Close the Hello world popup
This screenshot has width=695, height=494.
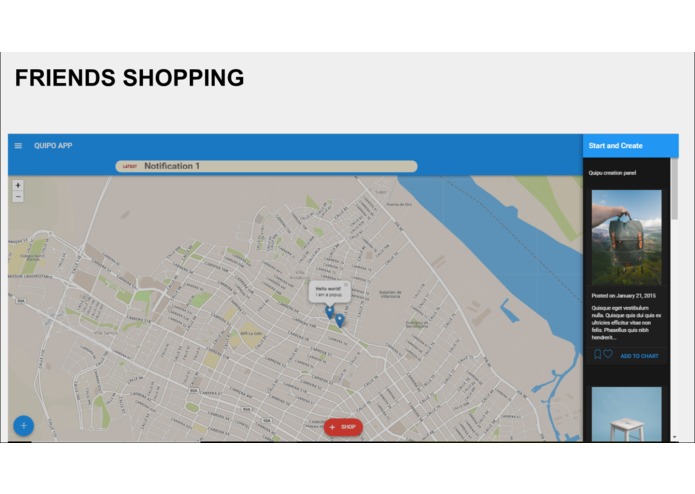(346, 285)
